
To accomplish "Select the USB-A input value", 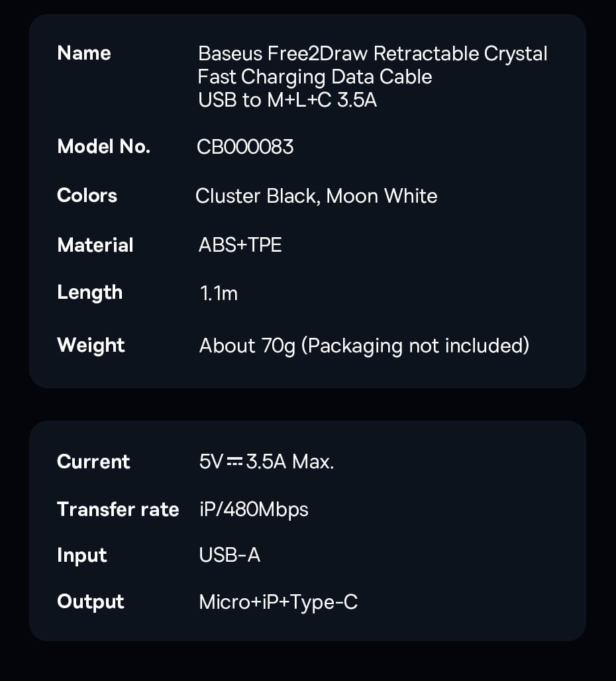I will [230, 555].
